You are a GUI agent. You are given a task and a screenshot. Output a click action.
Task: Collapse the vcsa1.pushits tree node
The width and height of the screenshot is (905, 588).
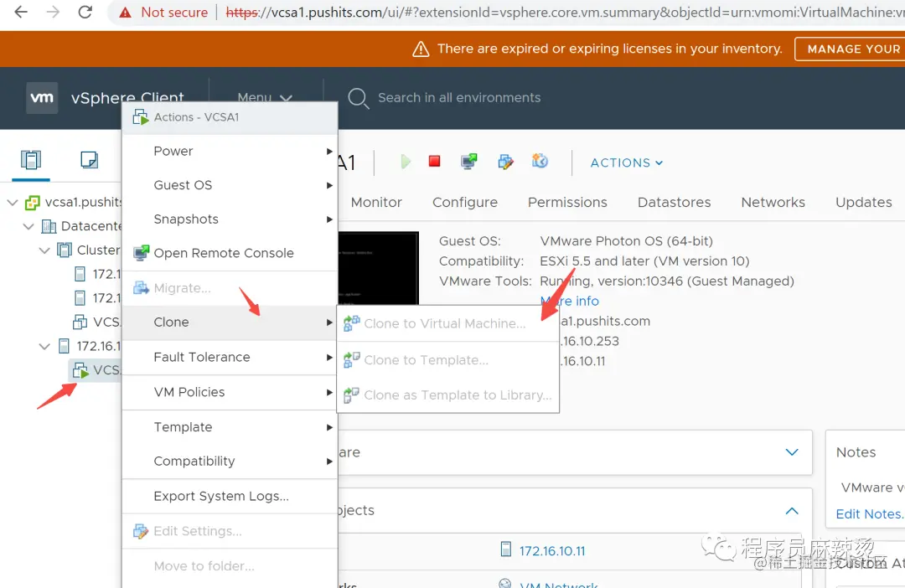[x=12, y=203]
